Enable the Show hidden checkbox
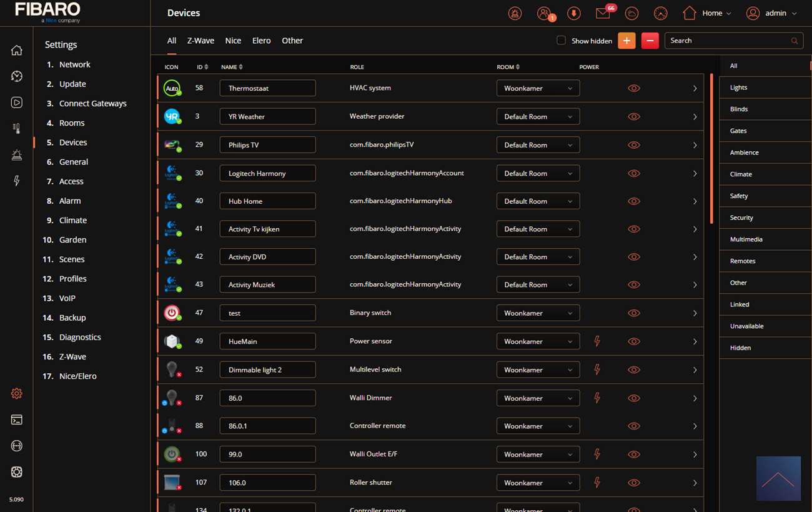Screen dimensions: 812x512 pos(561,41)
